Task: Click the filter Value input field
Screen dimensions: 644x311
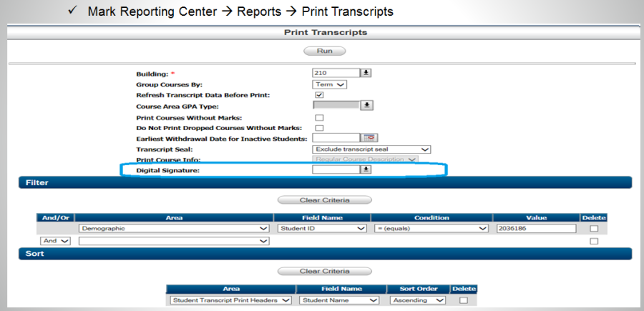Action: [535, 229]
